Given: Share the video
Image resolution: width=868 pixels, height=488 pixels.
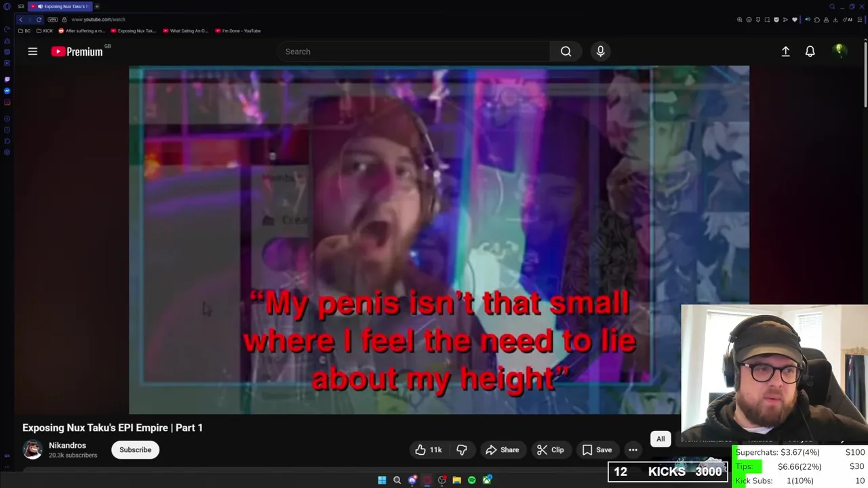Looking at the screenshot, I should click(502, 450).
